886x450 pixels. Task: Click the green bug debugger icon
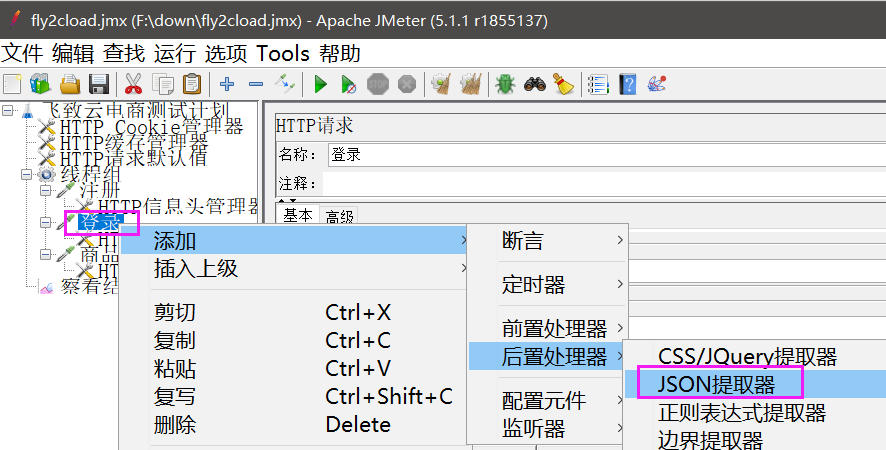tap(505, 84)
